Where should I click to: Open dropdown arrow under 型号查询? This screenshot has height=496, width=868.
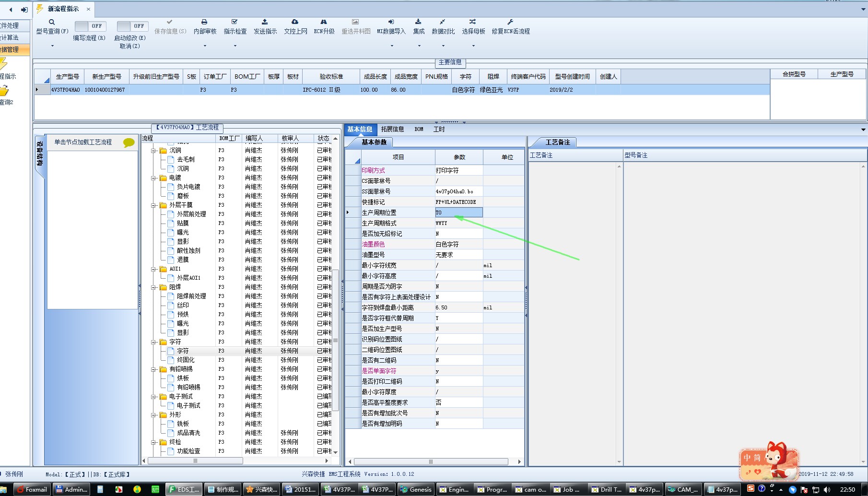coord(52,46)
